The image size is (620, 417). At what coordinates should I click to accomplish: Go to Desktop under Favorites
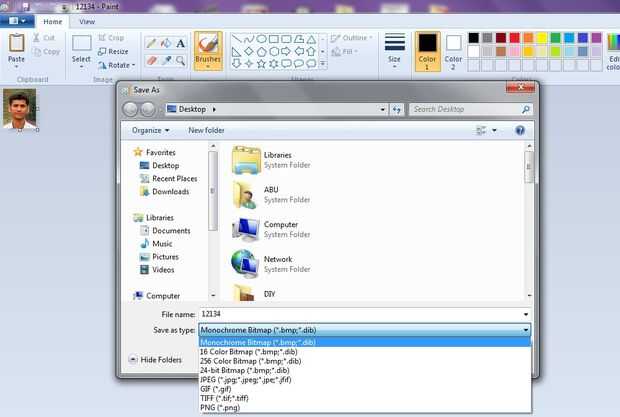160,165
